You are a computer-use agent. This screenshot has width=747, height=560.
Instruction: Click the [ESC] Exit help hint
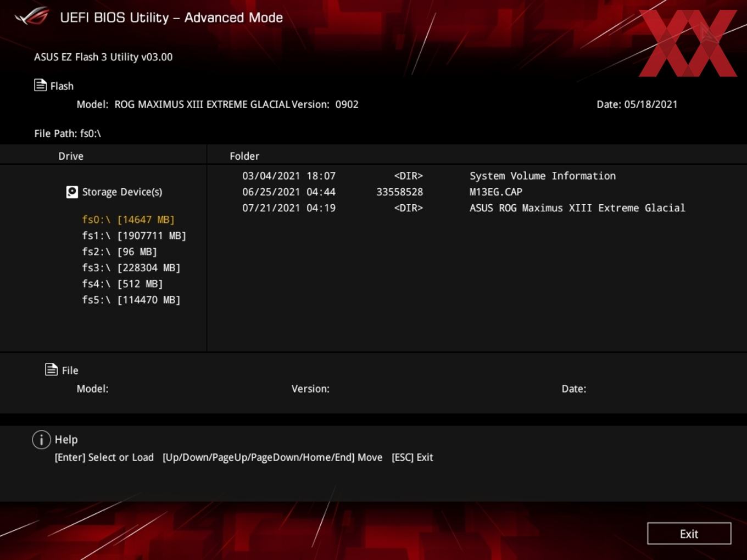(x=412, y=457)
